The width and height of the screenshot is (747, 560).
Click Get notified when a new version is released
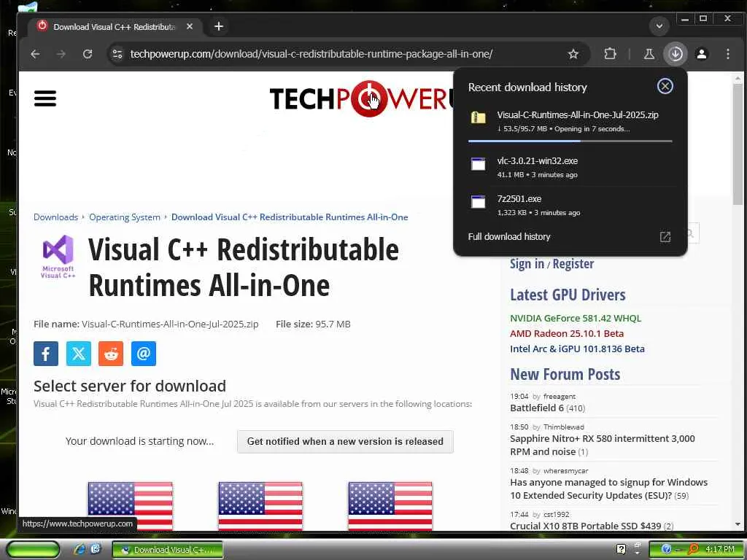point(345,441)
